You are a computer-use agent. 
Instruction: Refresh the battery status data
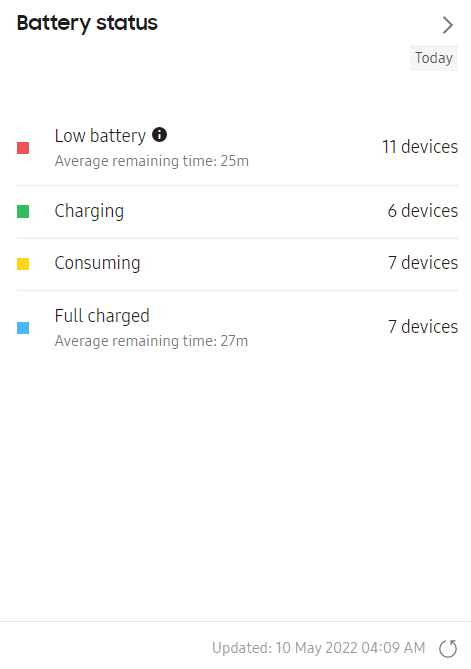point(448,649)
